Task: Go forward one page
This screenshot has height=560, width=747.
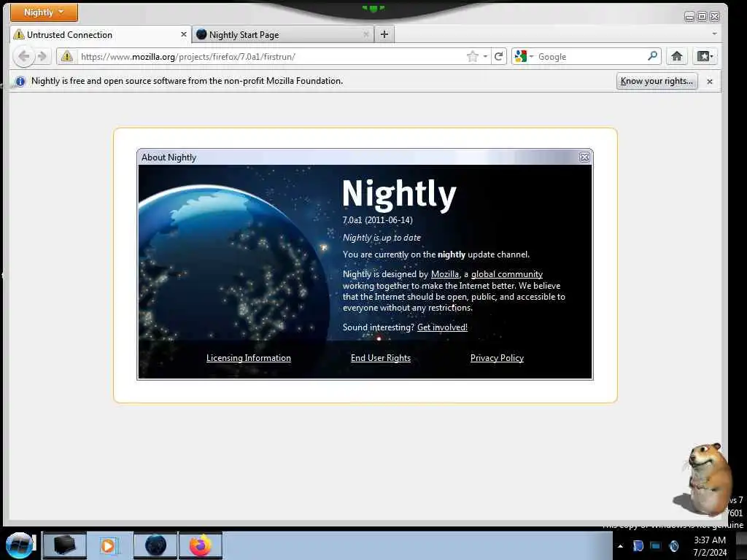Action: click(x=42, y=57)
